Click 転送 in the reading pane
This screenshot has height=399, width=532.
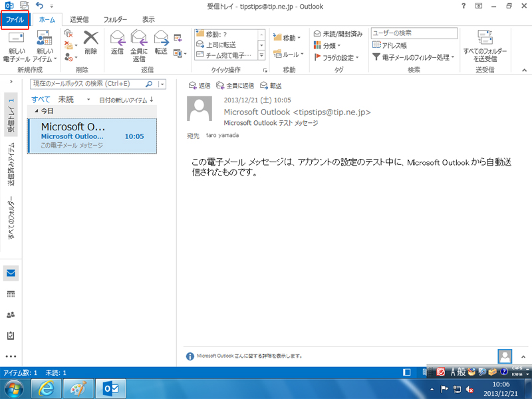click(x=271, y=86)
